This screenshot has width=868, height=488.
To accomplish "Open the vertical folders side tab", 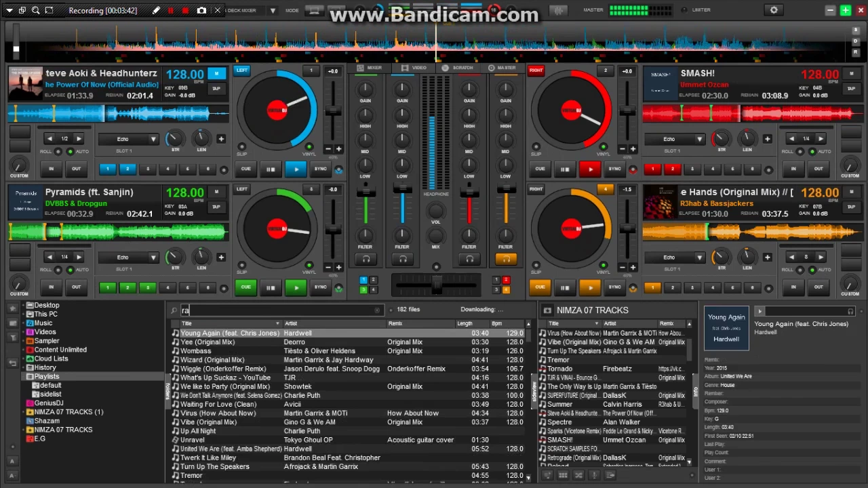I will [167, 390].
